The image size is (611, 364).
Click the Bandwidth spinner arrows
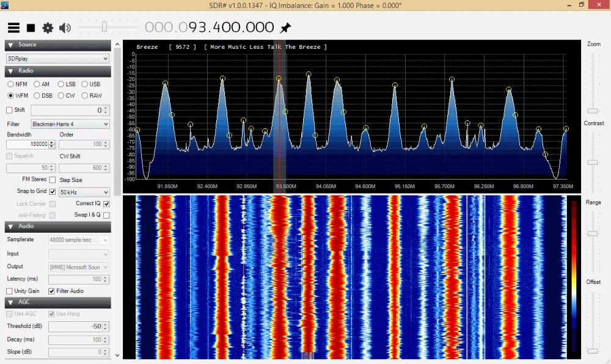tap(52, 144)
